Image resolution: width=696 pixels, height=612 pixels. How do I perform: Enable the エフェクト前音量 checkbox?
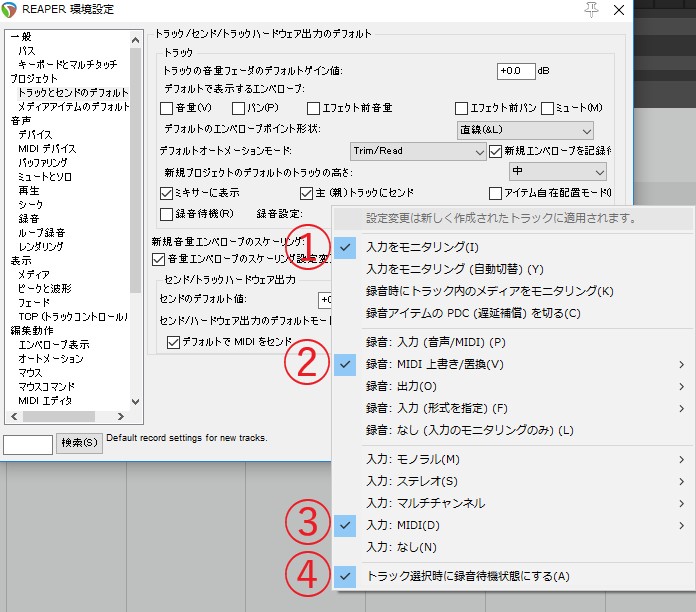[313, 108]
